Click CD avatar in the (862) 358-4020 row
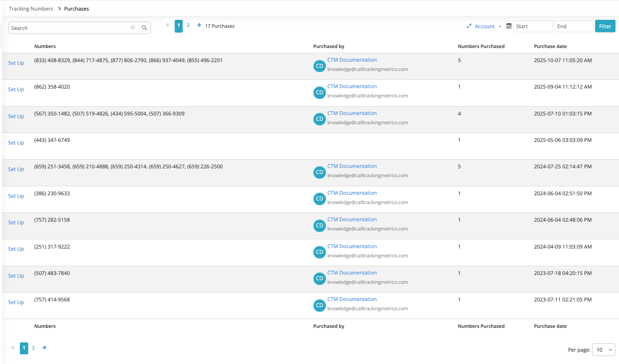The image size is (619, 364). (x=319, y=93)
